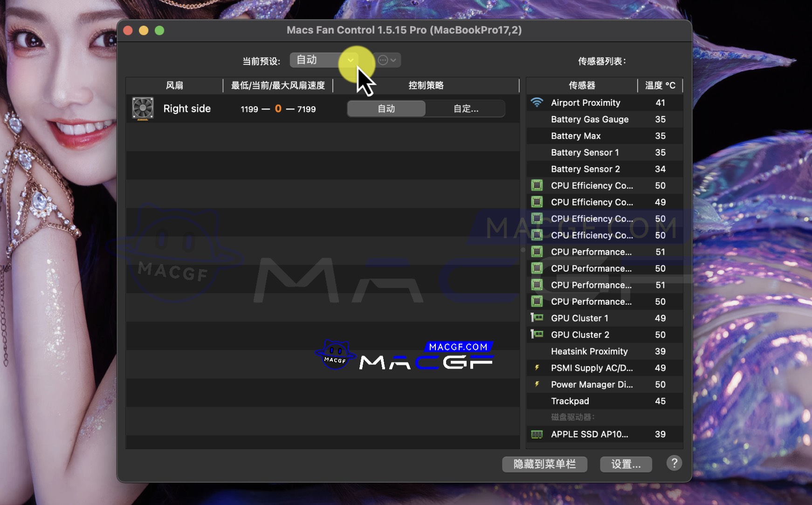This screenshot has width=812, height=505.
Task: Open the 当前预设 preset dropdown
Action: point(324,60)
